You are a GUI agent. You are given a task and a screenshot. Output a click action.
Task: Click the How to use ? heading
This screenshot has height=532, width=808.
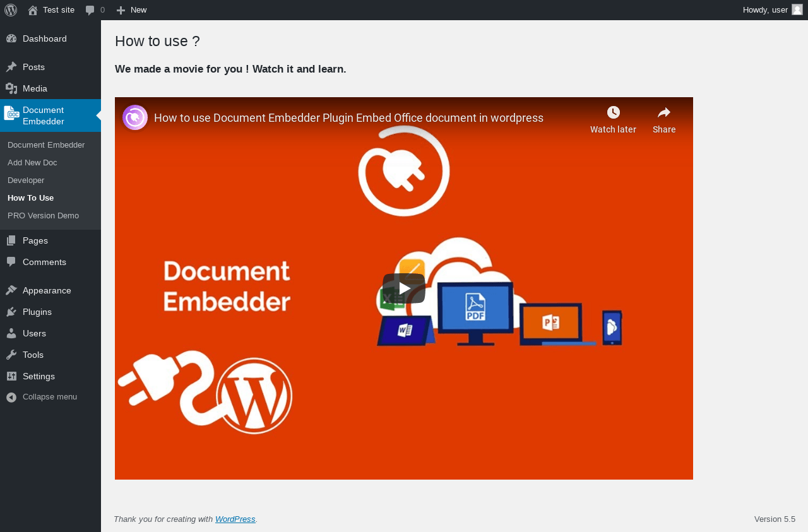coord(157,41)
